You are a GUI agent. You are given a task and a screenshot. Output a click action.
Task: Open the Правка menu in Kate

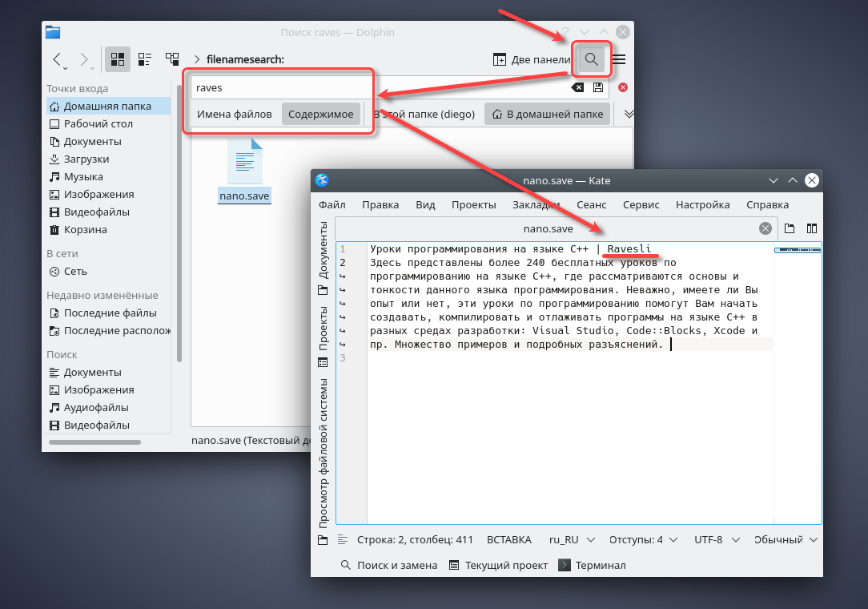pos(380,204)
